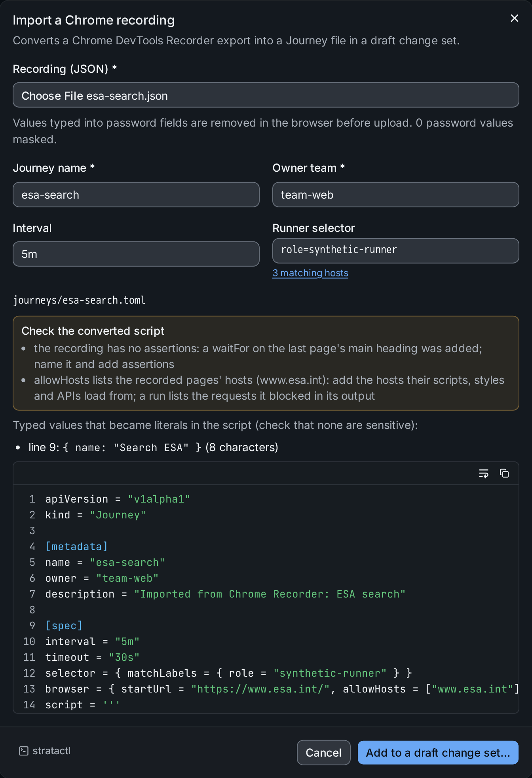Click the 'line 9' typed value entry
The image size is (532, 778).
(153, 448)
